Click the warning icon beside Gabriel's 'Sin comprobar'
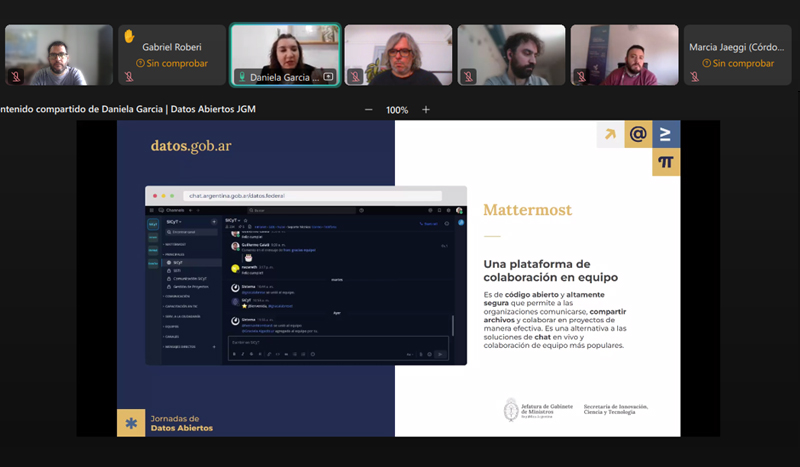Viewport: 800px width, 467px height. [140, 63]
